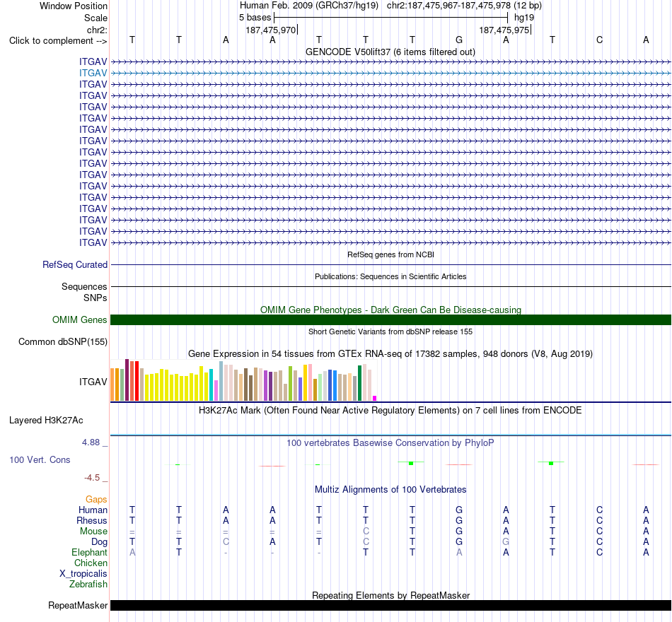The height and width of the screenshot is (622, 672).
Task: Click the X_tropicalis species label
Action: click(x=83, y=574)
